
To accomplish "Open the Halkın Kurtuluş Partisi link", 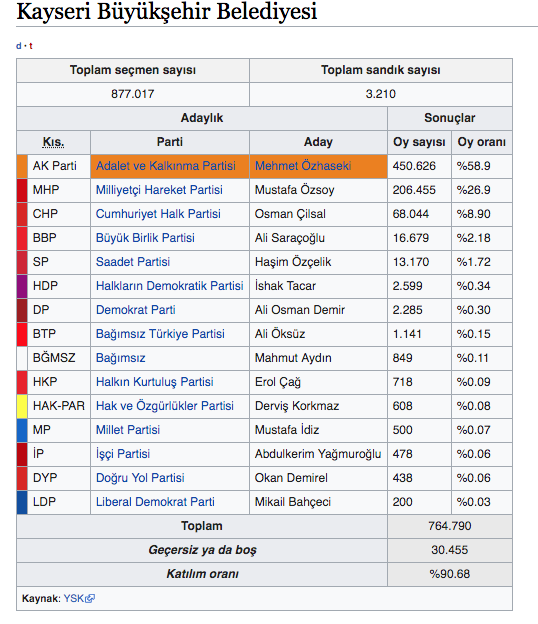I will [x=154, y=382].
